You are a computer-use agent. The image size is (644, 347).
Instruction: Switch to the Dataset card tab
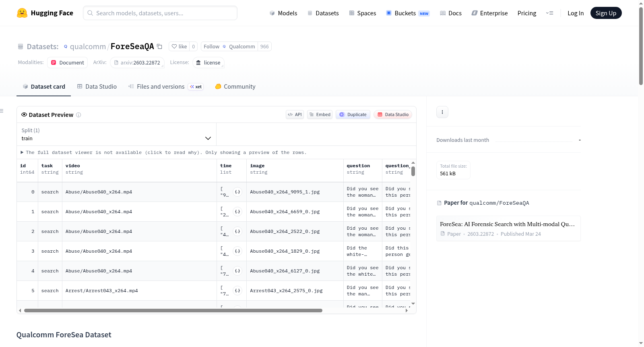[x=43, y=87]
